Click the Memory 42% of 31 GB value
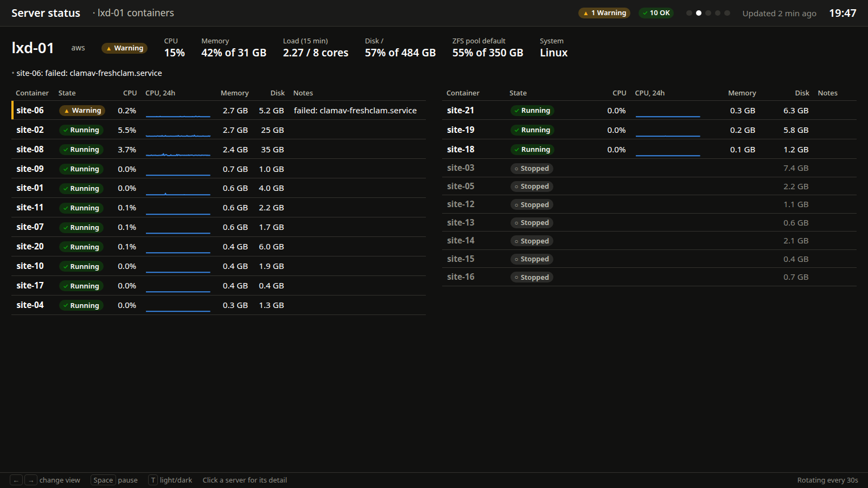Viewport: 868px width, 488px height. coord(234,53)
